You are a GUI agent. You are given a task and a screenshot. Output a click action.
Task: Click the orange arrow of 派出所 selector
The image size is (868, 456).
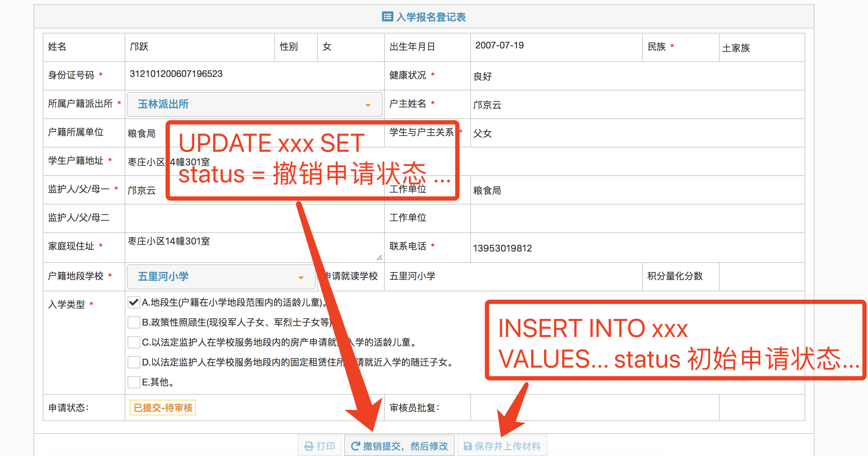pyautogui.click(x=368, y=105)
